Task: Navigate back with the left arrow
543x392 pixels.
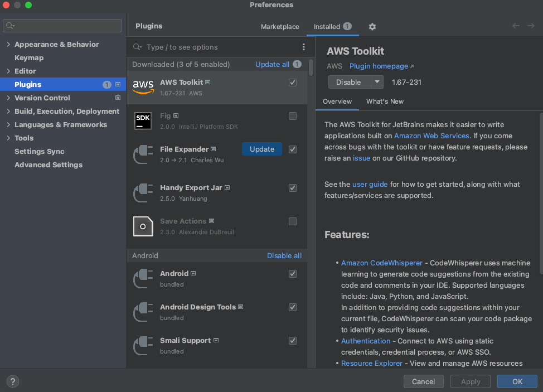Action: pyautogui.click(x=516, y=26)
